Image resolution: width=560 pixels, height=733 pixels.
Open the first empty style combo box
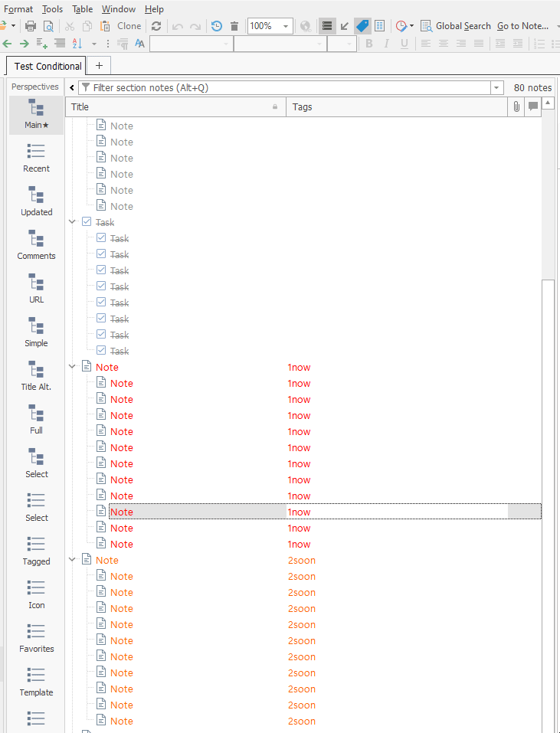pyautogui.click(x=191, y=44)
